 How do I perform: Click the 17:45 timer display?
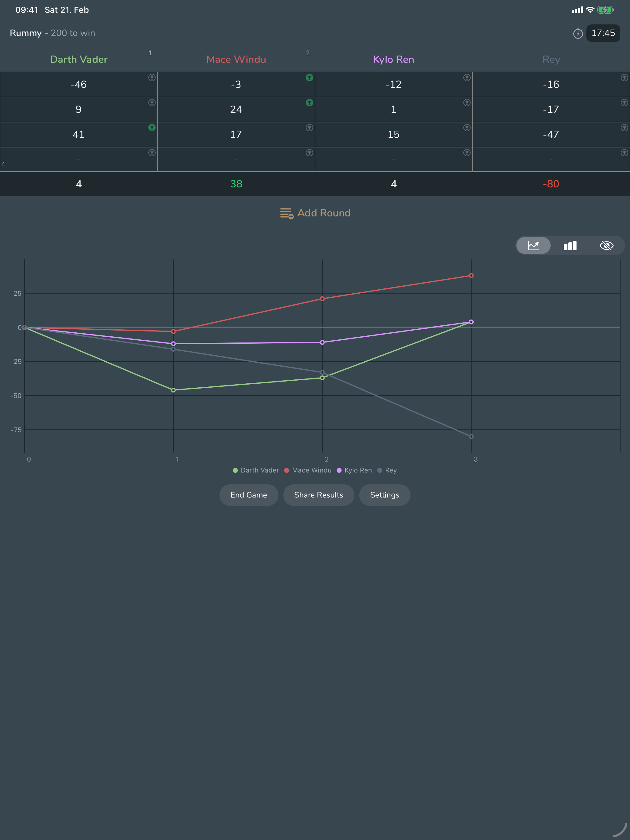(603, 33)
